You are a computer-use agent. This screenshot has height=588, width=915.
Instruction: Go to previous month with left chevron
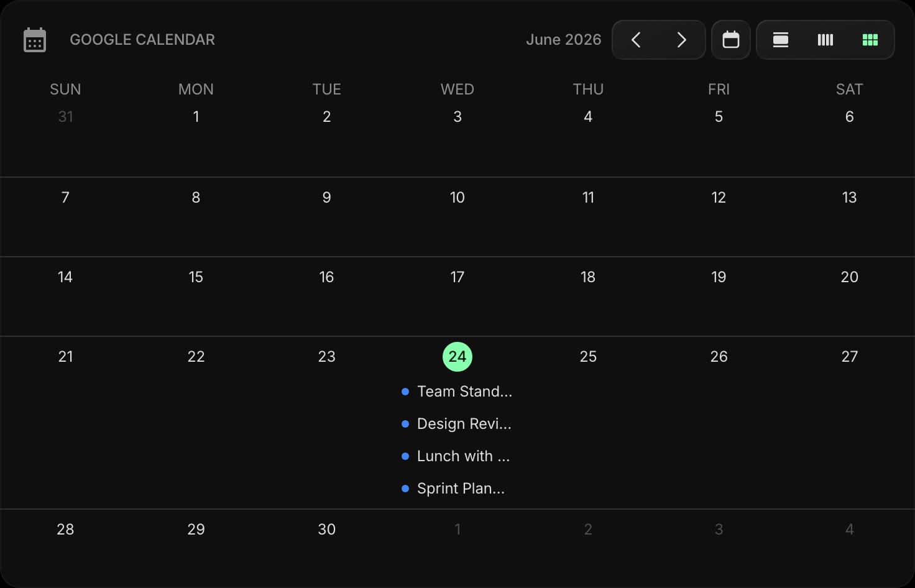(x=636, y=40)
